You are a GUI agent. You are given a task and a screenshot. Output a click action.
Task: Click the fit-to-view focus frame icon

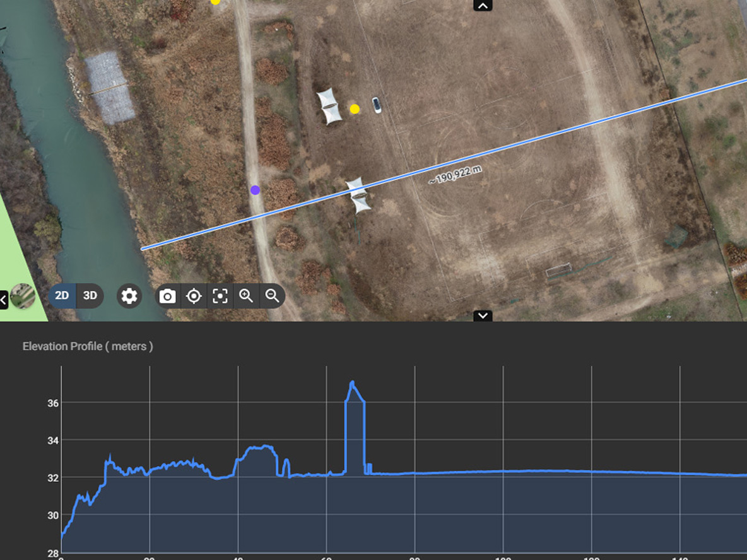pos(220,296)
